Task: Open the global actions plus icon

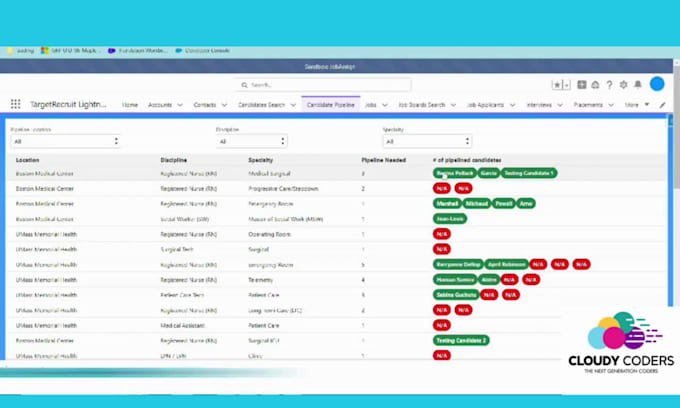Action: 582,85
